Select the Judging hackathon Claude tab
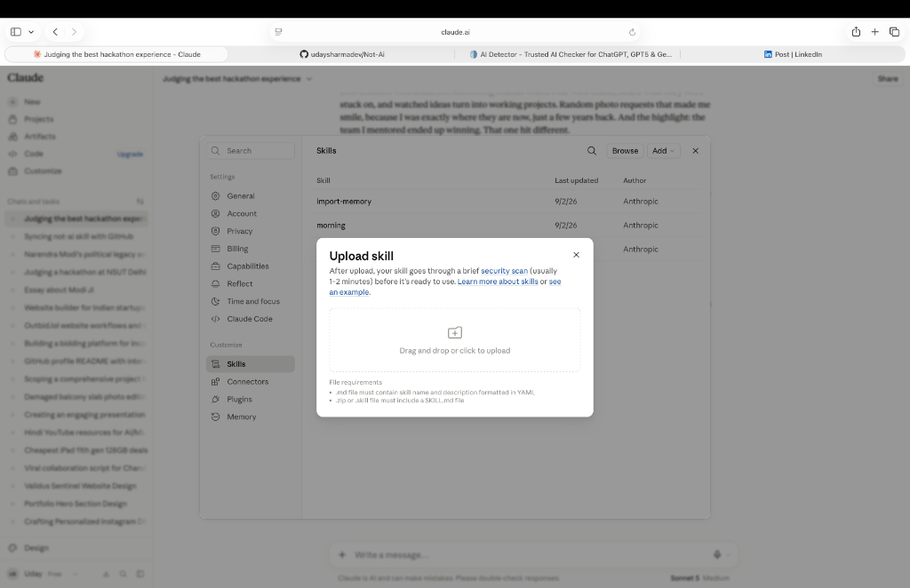The height and width of the screenshot is (588, 910). [x=116, y=54]
